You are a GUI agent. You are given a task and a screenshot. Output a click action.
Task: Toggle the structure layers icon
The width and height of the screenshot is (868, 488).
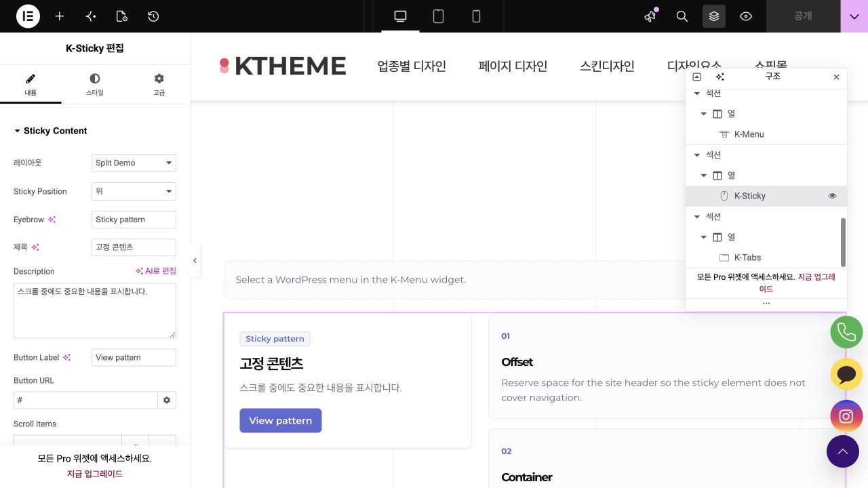[x=714, y=16]
